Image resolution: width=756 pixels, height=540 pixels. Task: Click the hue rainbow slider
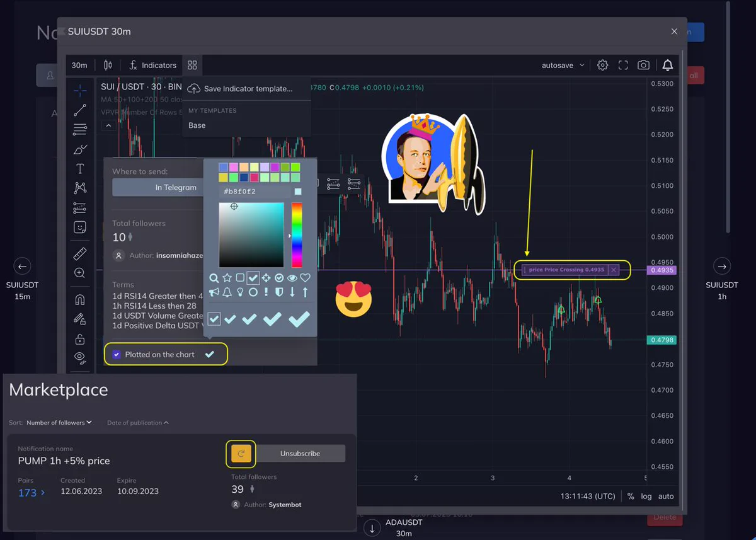pos(296,235)
